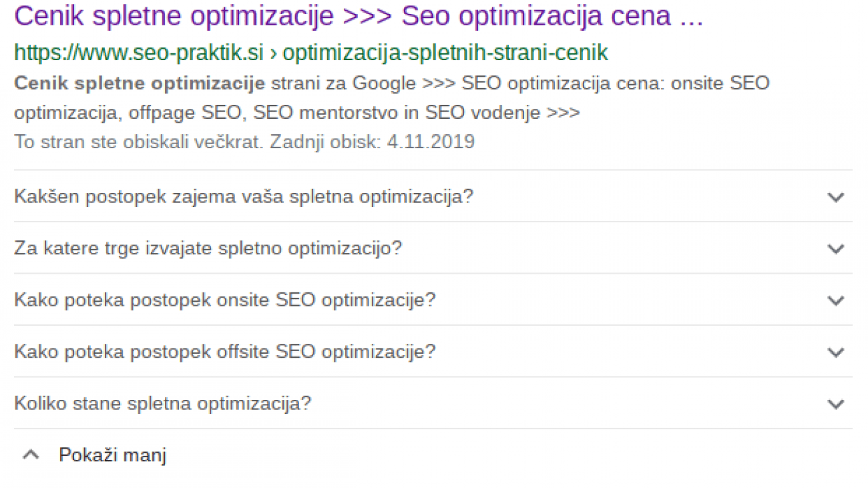The image size is (868, 488).
Task: Expand "Kakšen postopek zajema vaša spletna optimizacija?"
Action: click(244, 196)
